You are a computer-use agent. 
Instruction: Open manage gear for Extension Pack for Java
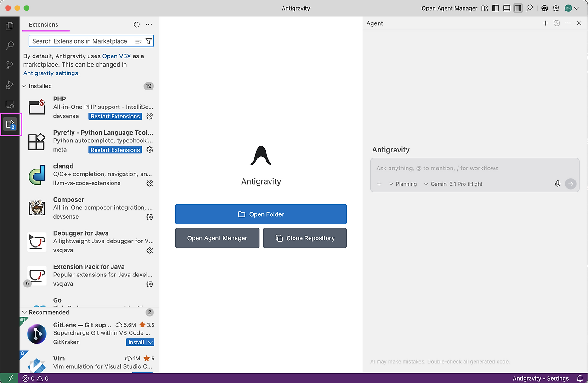(x=149, y=284)
